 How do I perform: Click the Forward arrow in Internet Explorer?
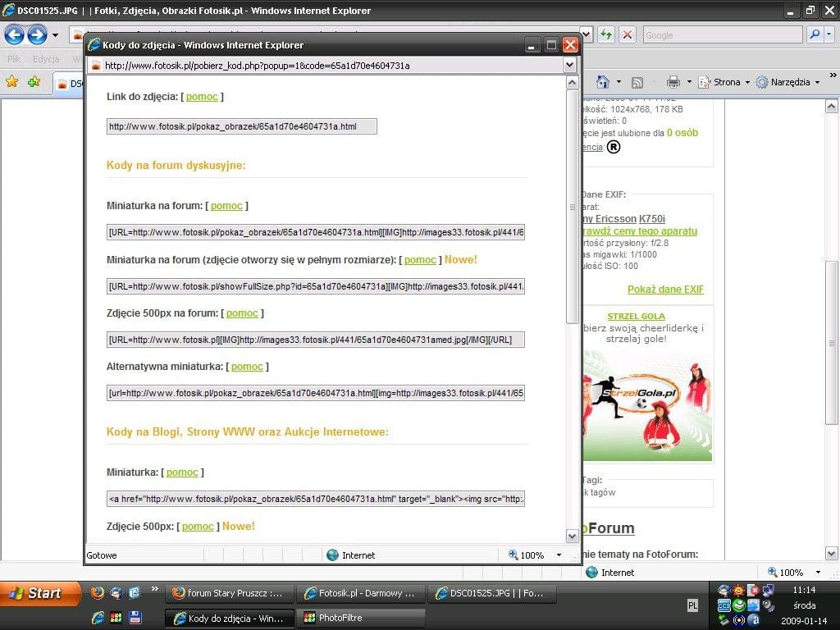click(x=37, y=35)
